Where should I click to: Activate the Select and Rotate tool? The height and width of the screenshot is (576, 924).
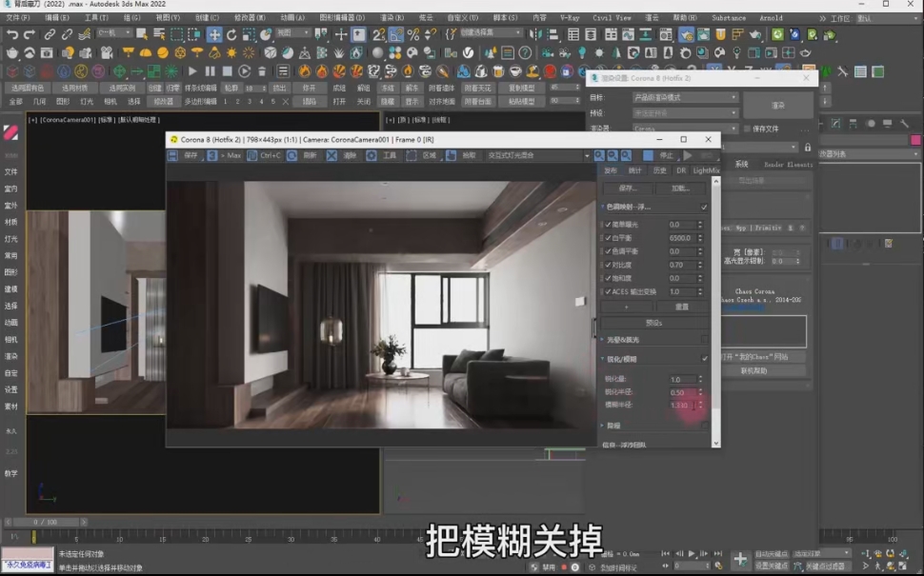click(231, 34)
